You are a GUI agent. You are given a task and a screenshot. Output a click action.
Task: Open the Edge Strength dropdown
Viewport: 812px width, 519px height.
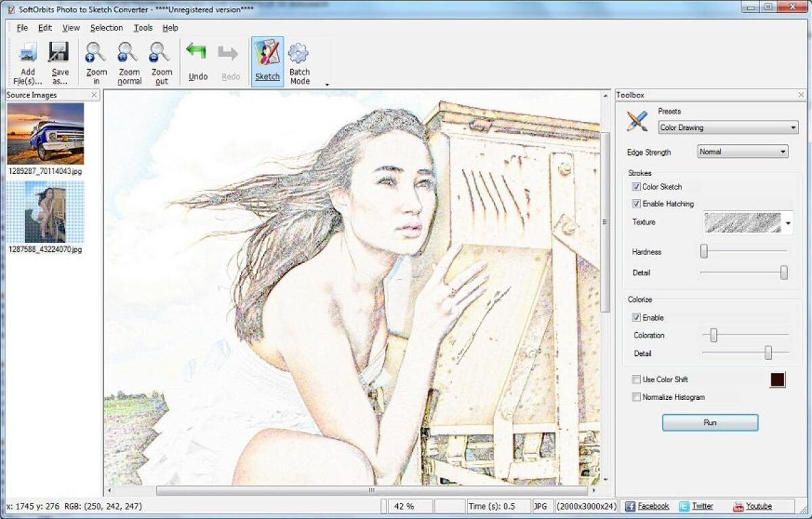[x=742, y=152]
